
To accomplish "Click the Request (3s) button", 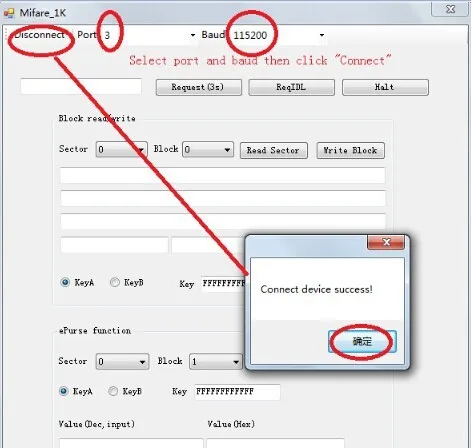I will click(x=199, y=87).
